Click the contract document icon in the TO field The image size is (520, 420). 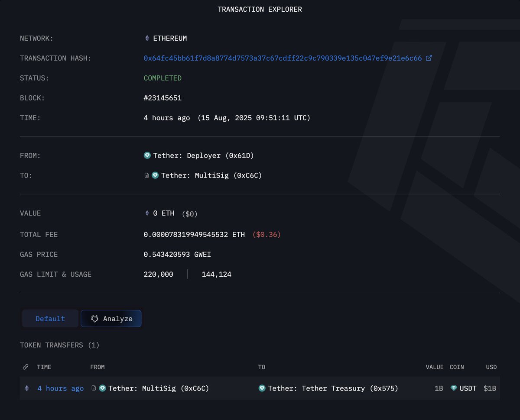pos(146,175)
